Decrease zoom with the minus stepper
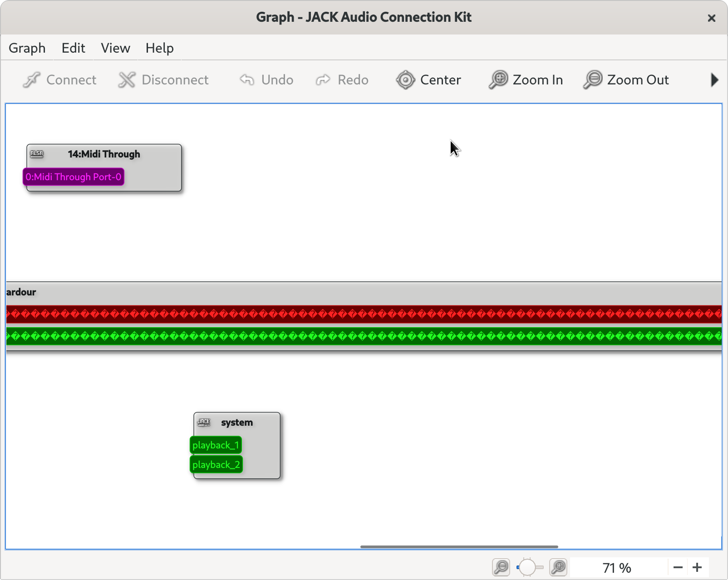The width and height of the screenshot is (728, 580). coord(678,568)
